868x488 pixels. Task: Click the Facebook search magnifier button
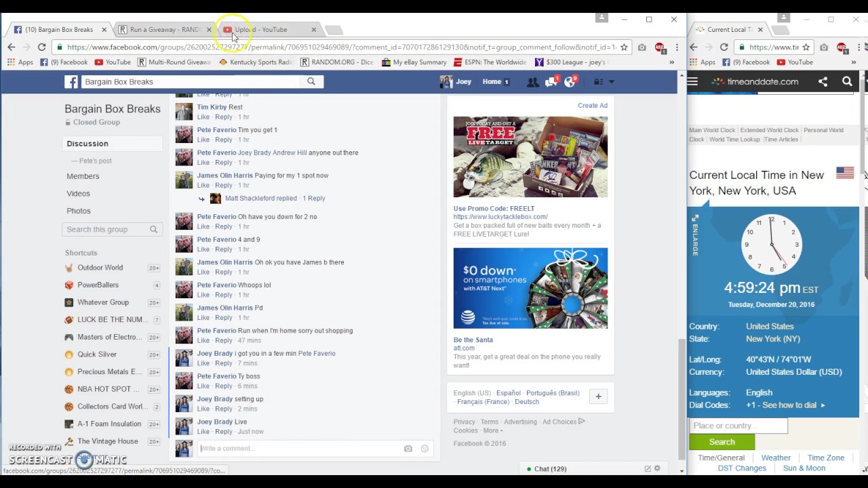tap(311, 81)
